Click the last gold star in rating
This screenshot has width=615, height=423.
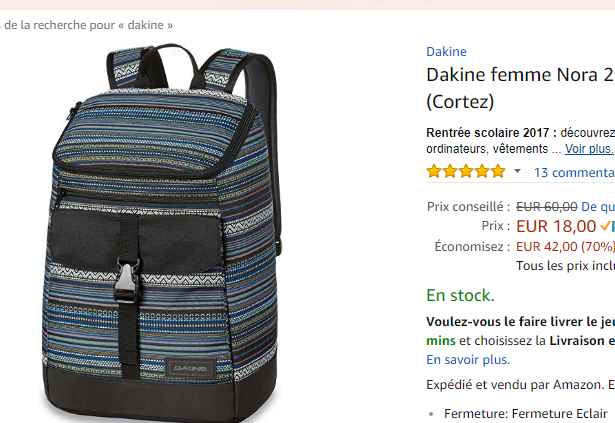click(498, 171)
